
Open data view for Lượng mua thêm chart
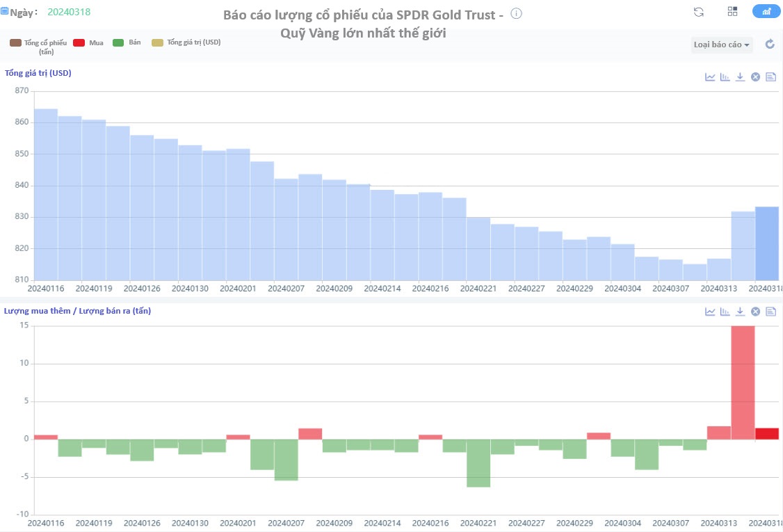pos(771,312)
